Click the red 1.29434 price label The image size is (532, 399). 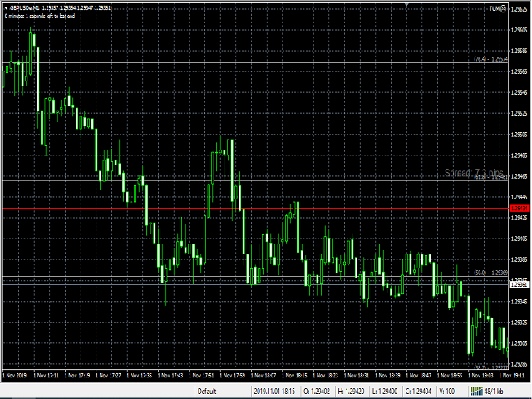[x=520, y=209]
